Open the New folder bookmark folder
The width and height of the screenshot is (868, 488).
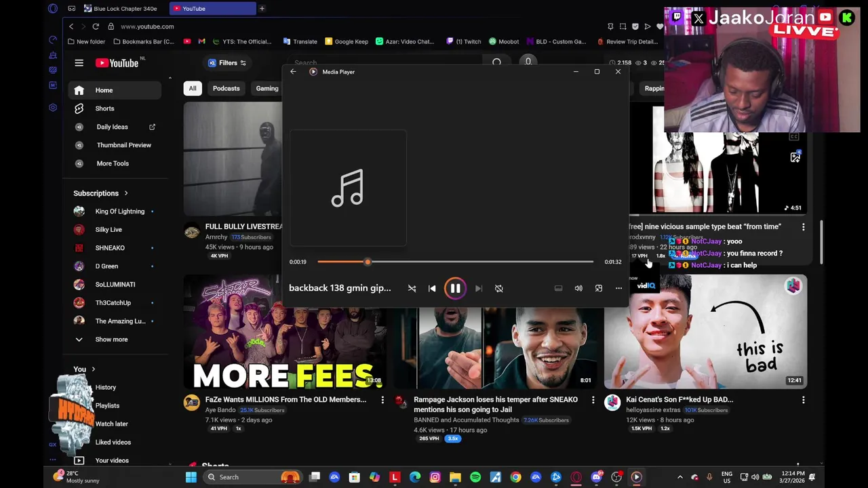[87, 41]
